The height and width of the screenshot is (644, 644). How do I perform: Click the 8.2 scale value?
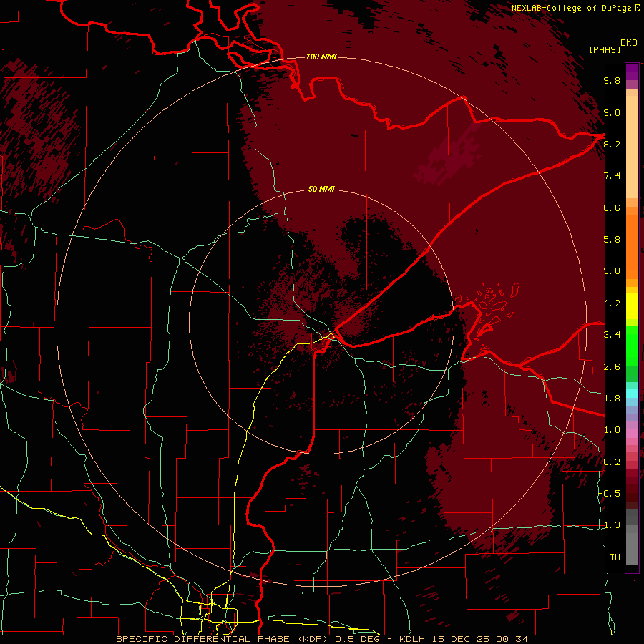(x=612, y=144)
